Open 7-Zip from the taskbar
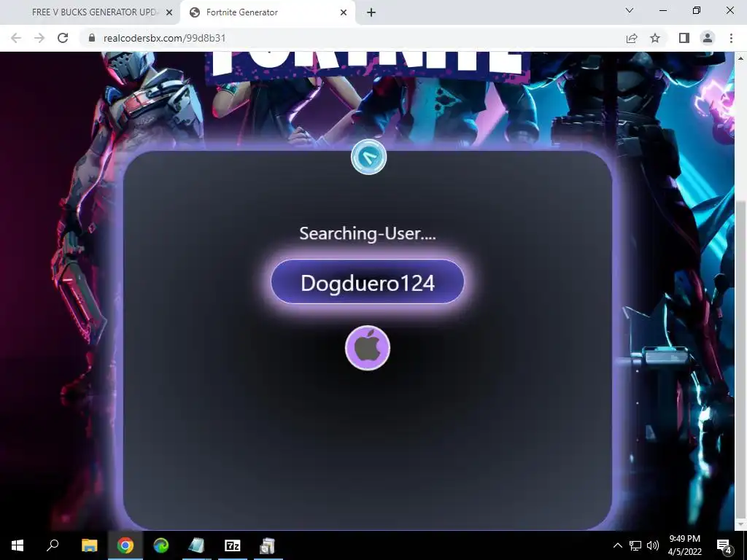The height and width of the screenshot is (560, 747). coord(233,545)
